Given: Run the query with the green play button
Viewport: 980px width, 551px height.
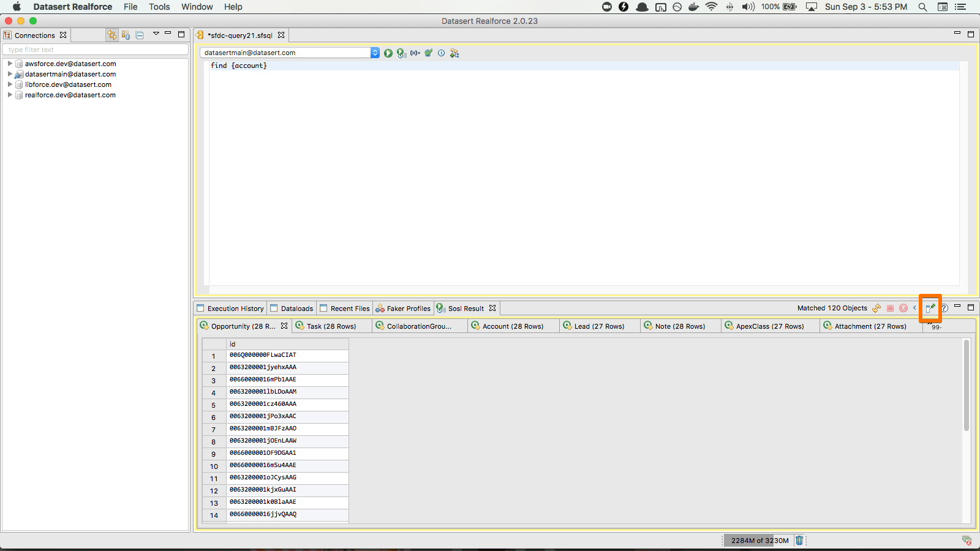Looking at the screenshot, I should point(388,53).
